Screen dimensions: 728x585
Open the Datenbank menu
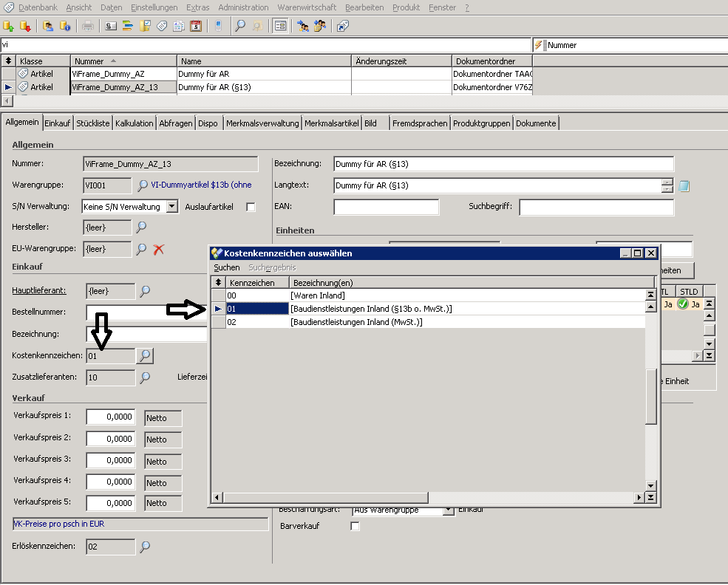click(38, 7)
